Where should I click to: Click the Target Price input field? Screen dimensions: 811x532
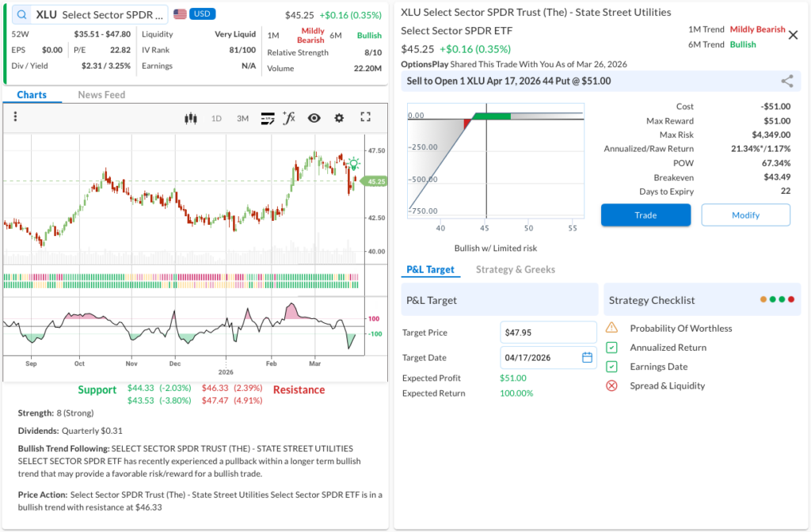point(548,332)
